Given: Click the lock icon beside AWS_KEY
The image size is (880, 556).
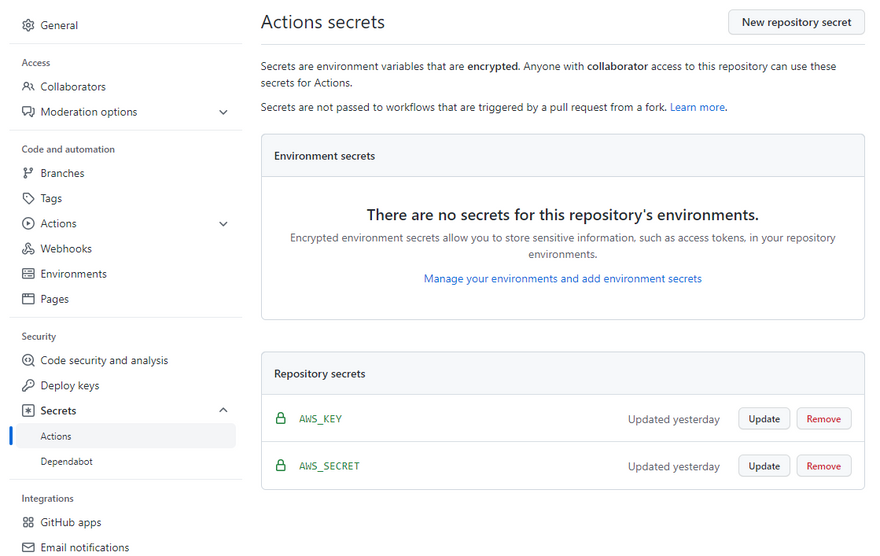Looking at the screenshot, I should click(281, 418).
